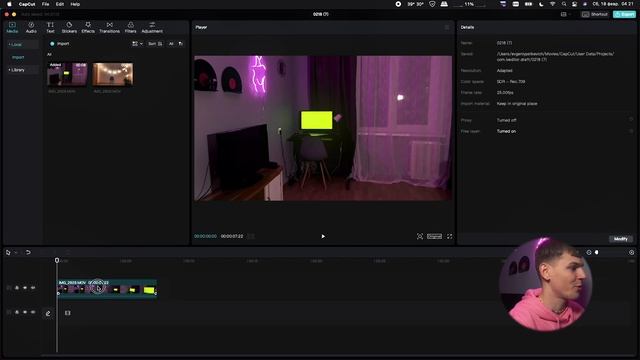Click the Import button with plus icon
Viewport: 640px width, 360px height.
tap(60, 44)
